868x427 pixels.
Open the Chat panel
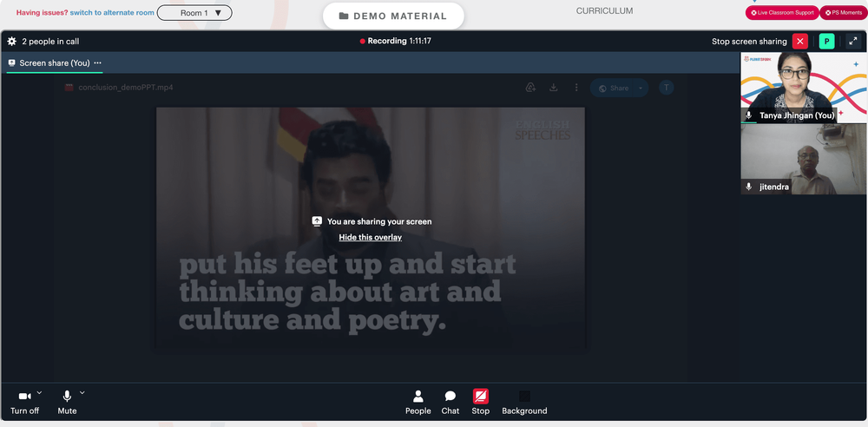450,402
